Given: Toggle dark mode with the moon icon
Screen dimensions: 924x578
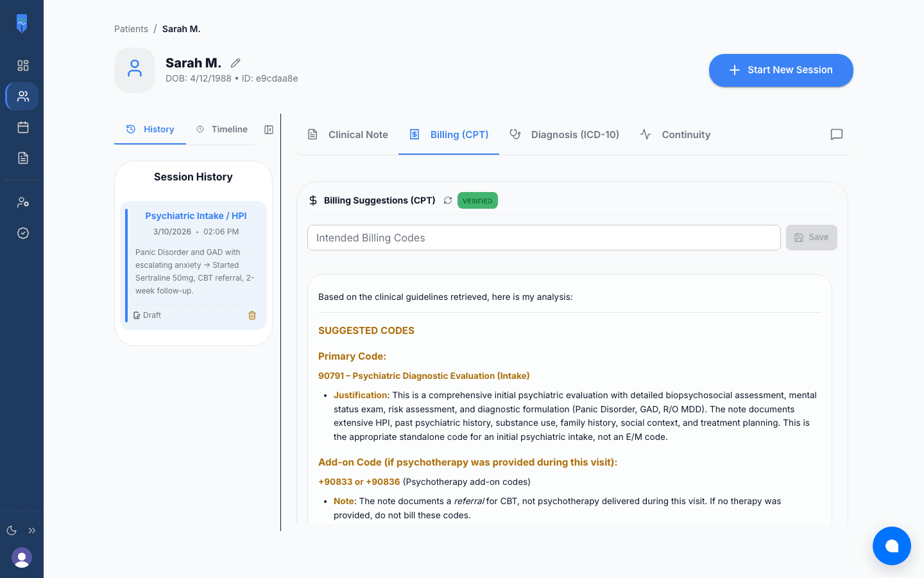Looking at the screenshot, I should point(11,530).
